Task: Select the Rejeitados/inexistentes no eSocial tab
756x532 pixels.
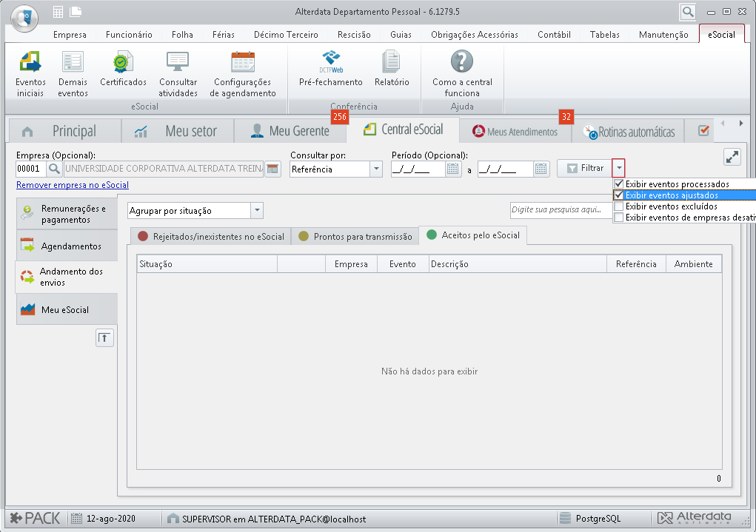Action: 211,236
